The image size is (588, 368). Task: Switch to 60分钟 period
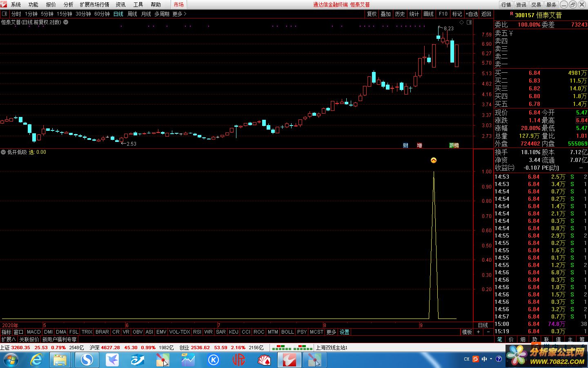click(102, 14)
